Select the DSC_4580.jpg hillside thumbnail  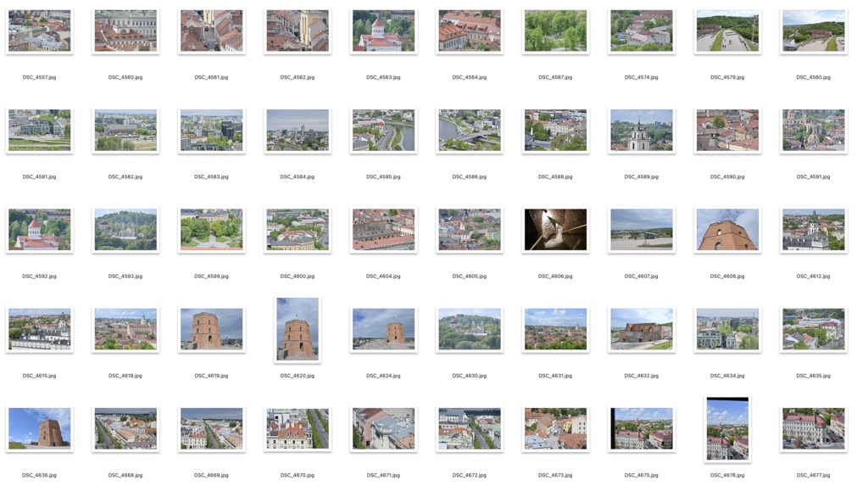coord(813,31)
